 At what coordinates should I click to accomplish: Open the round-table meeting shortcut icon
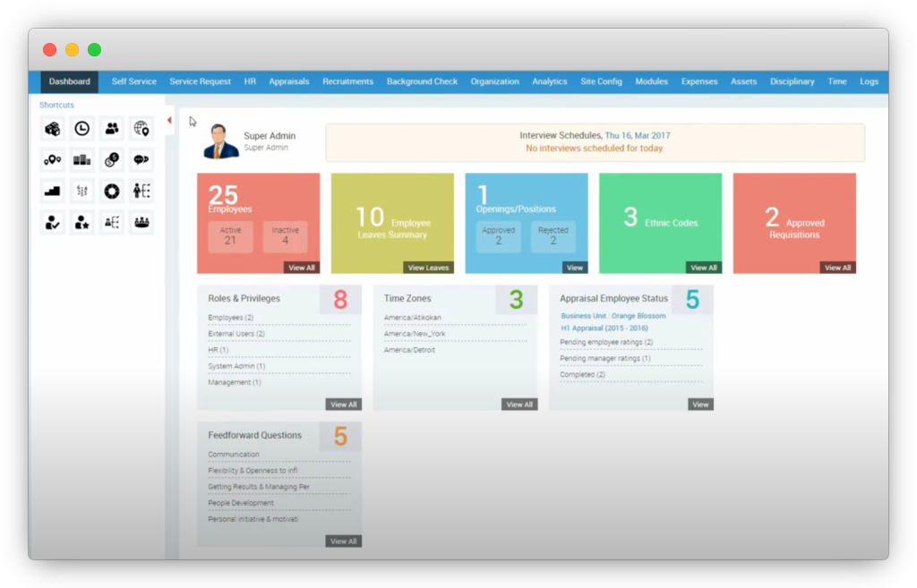click(x=141, y=223)
